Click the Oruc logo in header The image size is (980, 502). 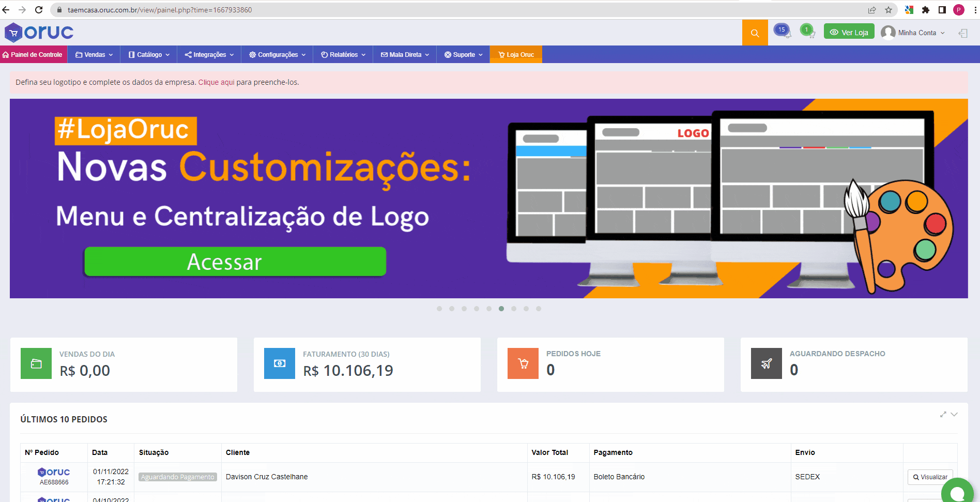(x=39, y=32)
